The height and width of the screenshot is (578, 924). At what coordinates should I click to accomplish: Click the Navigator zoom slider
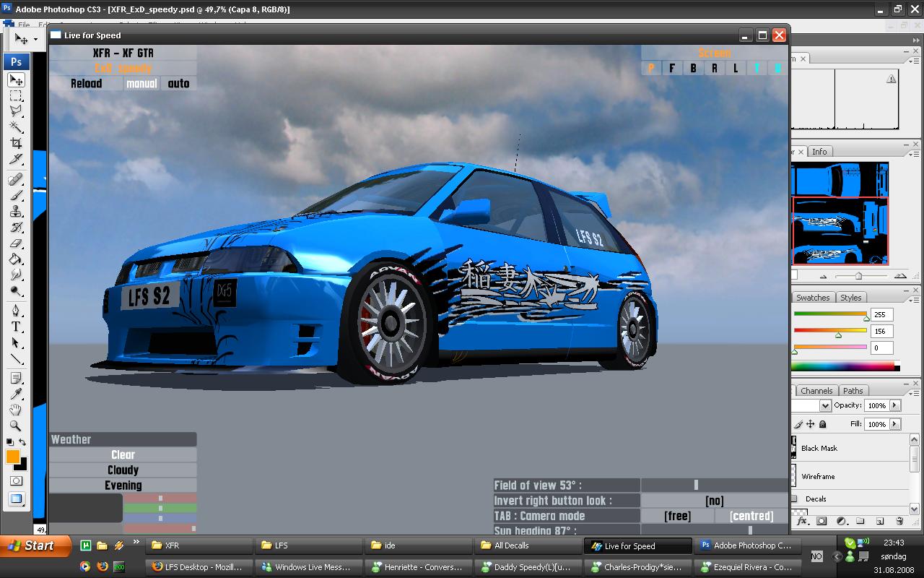858,276
